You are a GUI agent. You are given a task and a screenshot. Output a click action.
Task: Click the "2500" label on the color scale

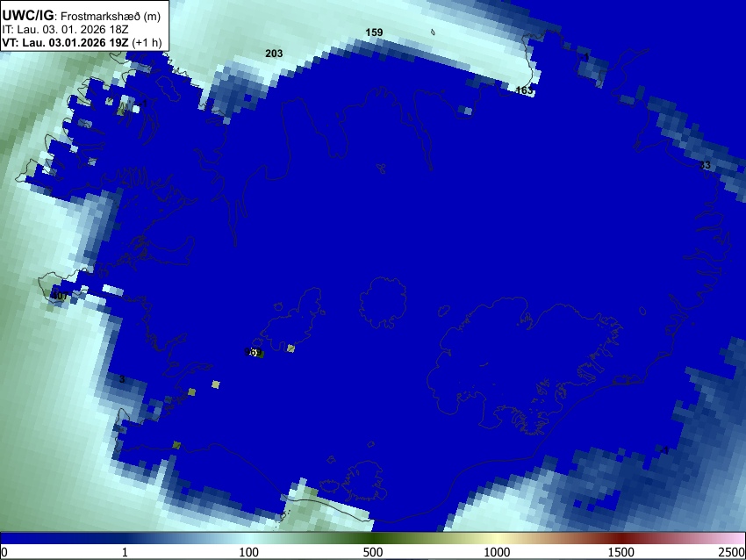point(732,552)
